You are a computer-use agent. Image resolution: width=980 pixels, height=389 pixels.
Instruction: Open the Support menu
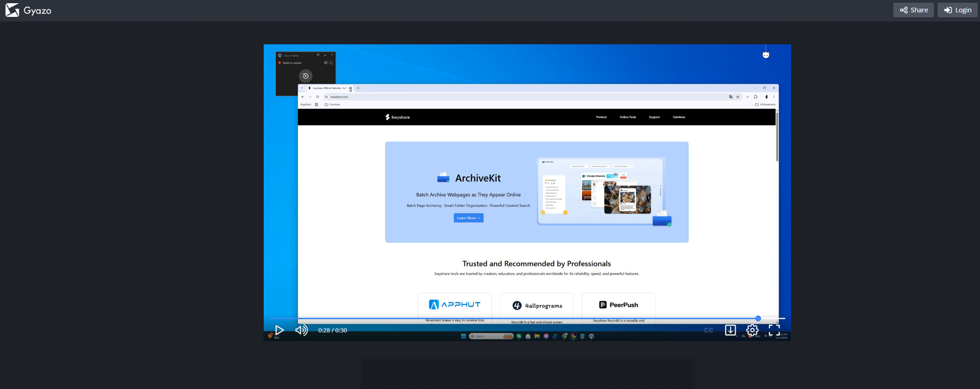654,117
